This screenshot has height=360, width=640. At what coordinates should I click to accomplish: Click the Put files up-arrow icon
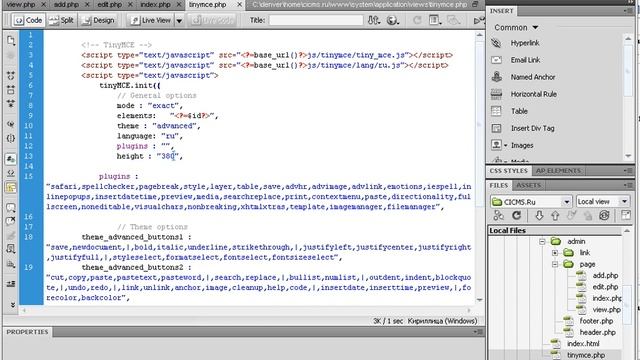click(x=555, y=216)
